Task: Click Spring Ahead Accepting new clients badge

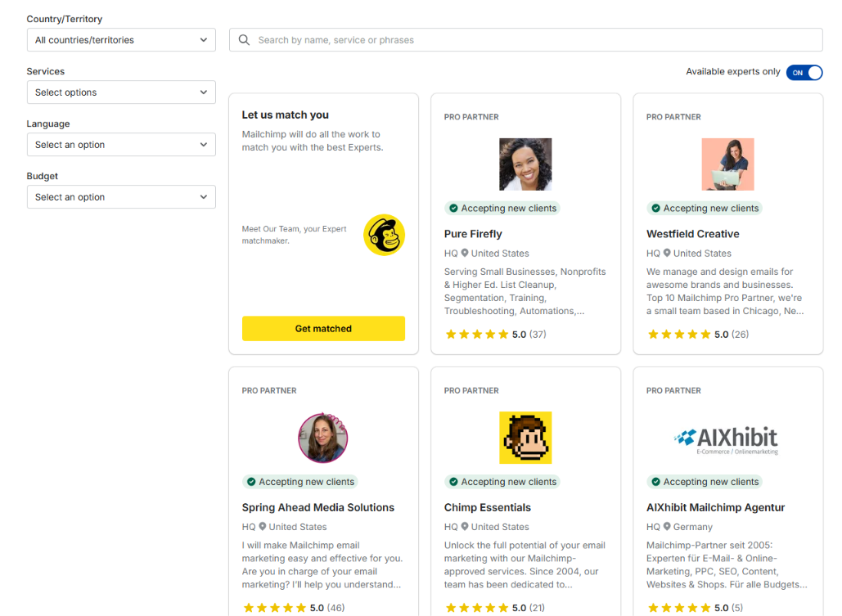Action: pyautogui.click(x=300, y=482)
